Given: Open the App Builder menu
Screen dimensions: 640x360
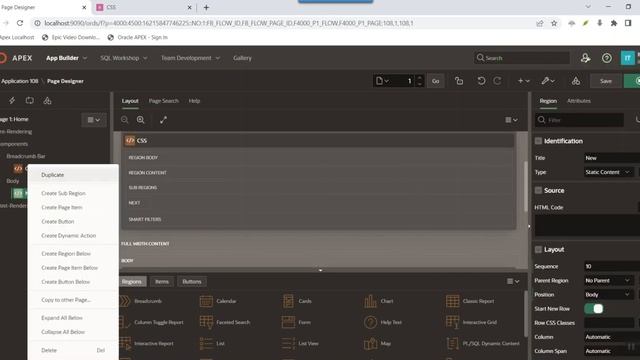Looking at the screenshot, I should click(67, 58).
